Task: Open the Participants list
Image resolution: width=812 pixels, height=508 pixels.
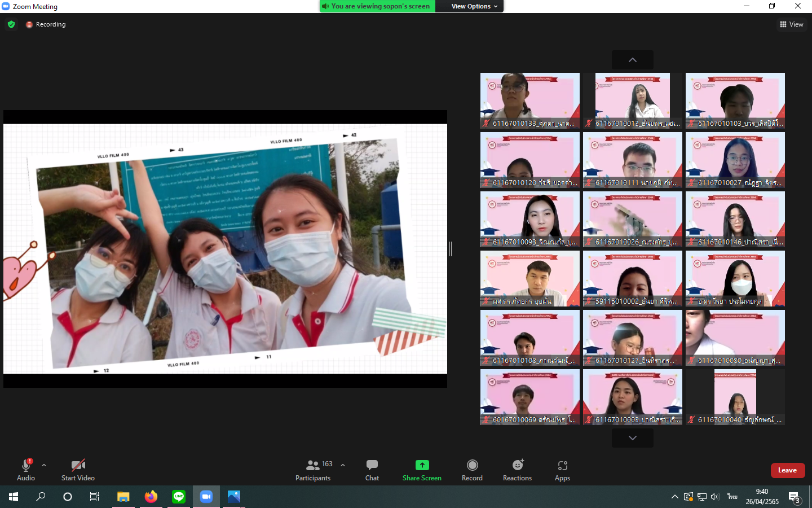Action: 314,470
